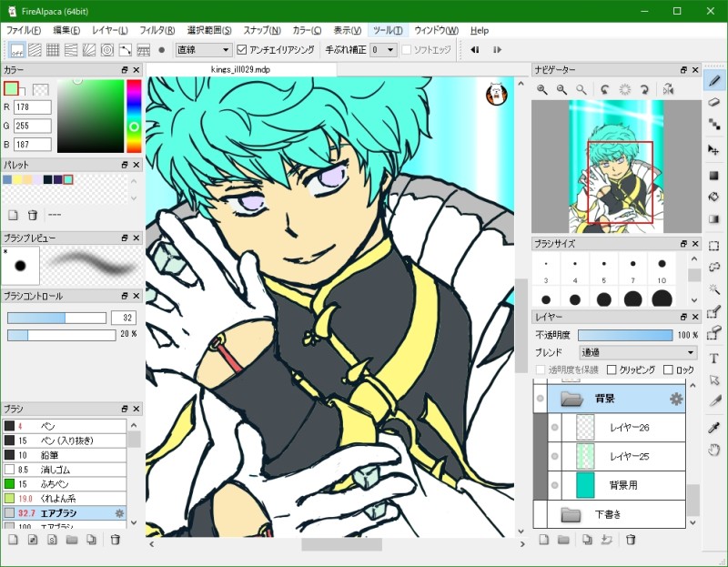Enable the curve snap
Viewport: 728px width, 567px height.
(x=126, y=50)
